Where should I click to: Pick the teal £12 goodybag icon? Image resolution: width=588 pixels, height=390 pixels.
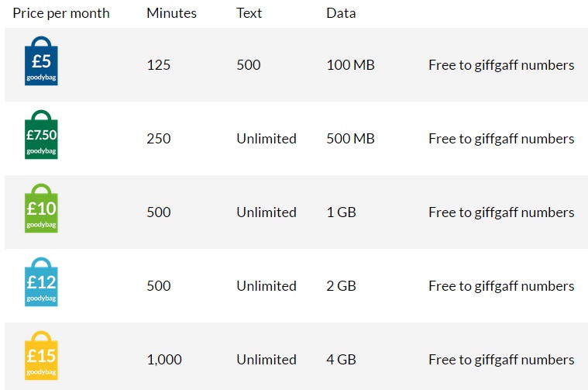click(41, 282)
